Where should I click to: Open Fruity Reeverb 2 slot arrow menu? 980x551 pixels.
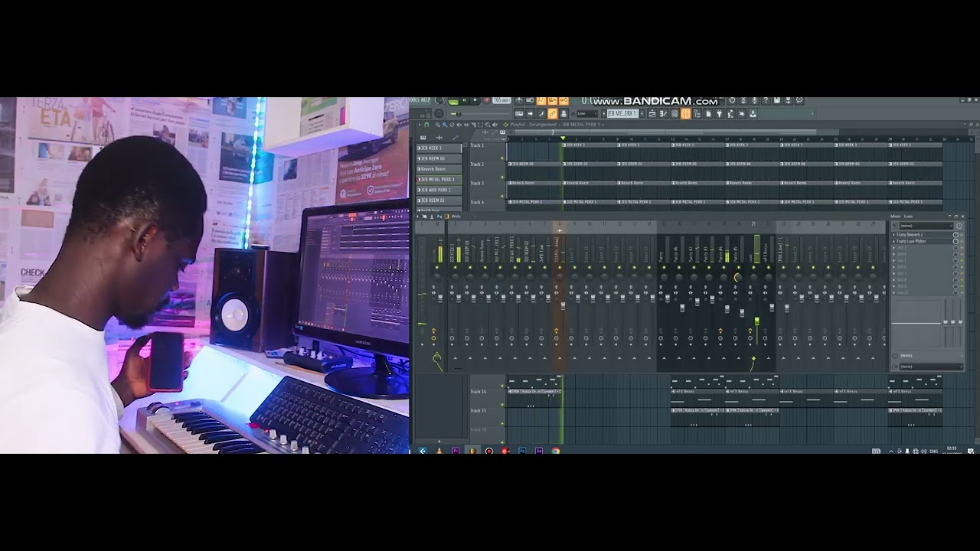893,234
